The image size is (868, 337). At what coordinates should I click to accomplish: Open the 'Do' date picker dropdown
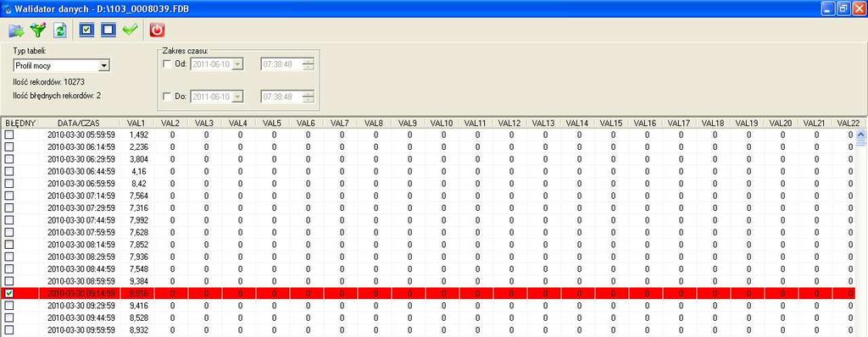click(x=237, y=97)
